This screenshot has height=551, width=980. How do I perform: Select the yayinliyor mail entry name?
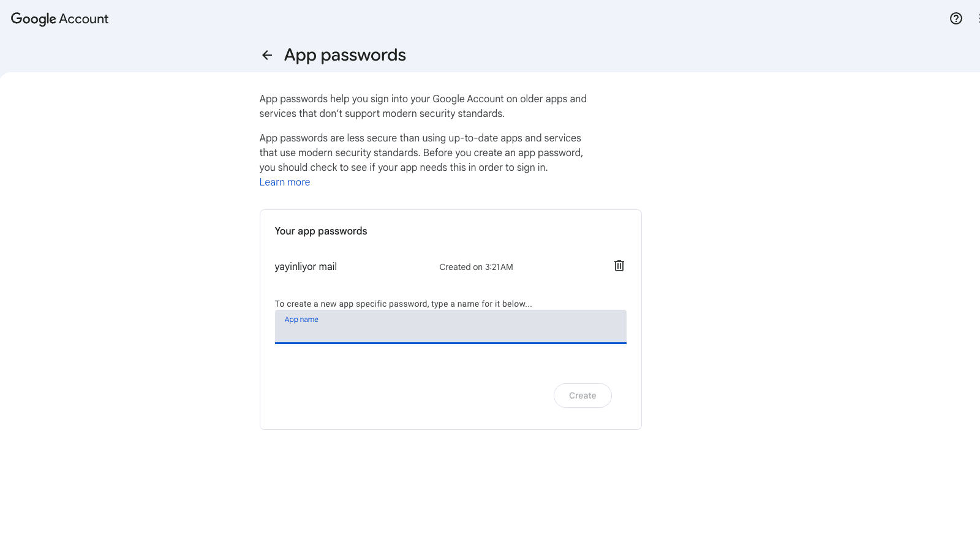click(306, 266)
